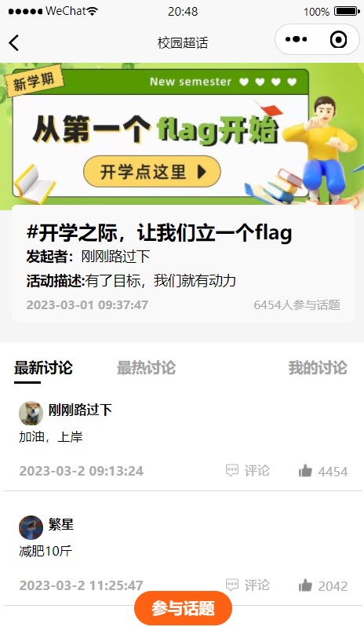This screenshot has height=627, width=364.
Task: Click the comment bubble icon on 繁星's post
Action: coord(232,585)
